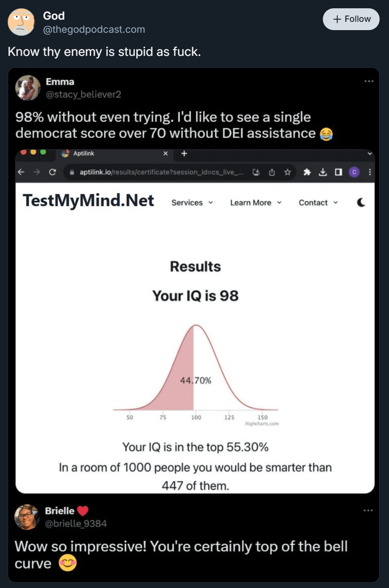Open more options on Brielle's post
Image resolution: width=389 pixels, height=588 pixels.
pyautogui.click(x=369, y=510)
